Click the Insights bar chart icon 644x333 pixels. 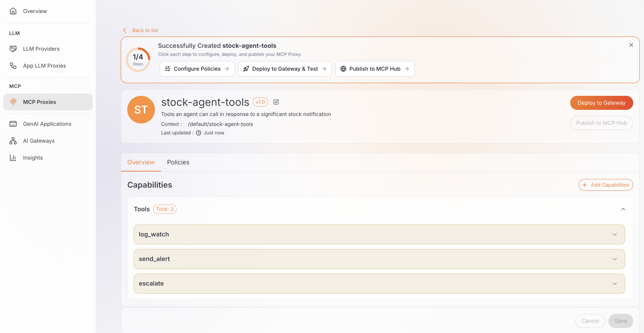13,158
